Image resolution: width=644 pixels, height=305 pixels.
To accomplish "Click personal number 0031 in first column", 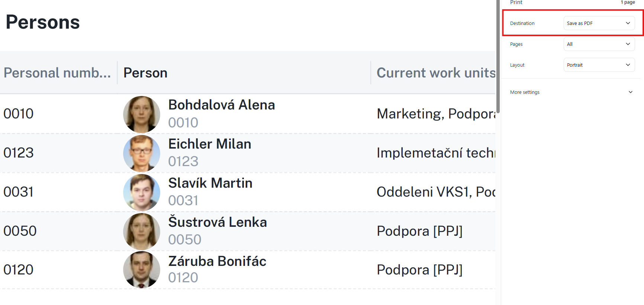I will (19, 192).
